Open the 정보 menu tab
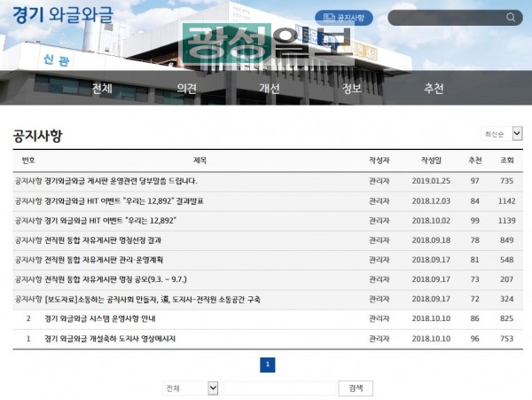Screen dimensions: 532x400 pyautogui.click(x=351, y=89)
